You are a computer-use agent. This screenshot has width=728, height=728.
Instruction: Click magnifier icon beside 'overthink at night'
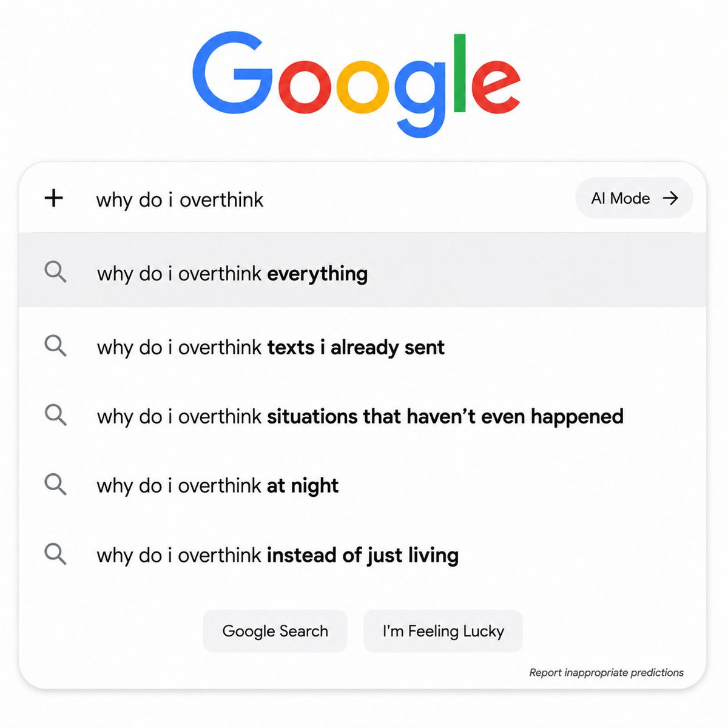[55, 484]
